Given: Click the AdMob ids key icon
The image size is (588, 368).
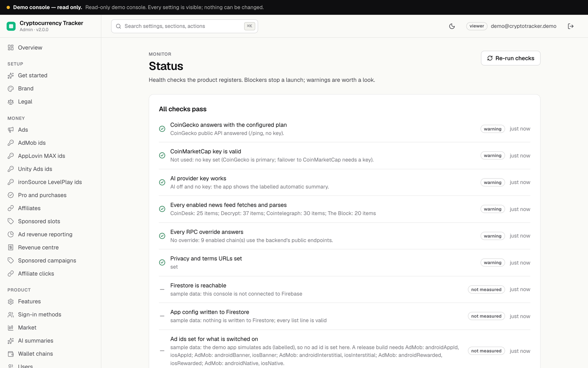Looking at the screenshot, I should (11, 143).
